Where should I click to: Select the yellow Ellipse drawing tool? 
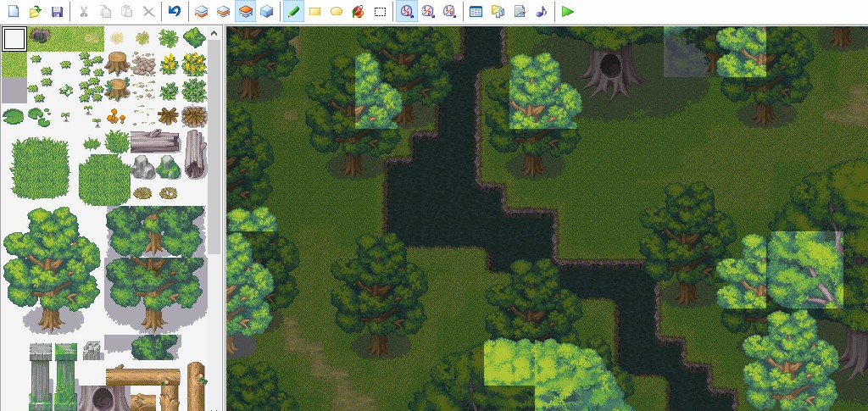pos(336,11)
